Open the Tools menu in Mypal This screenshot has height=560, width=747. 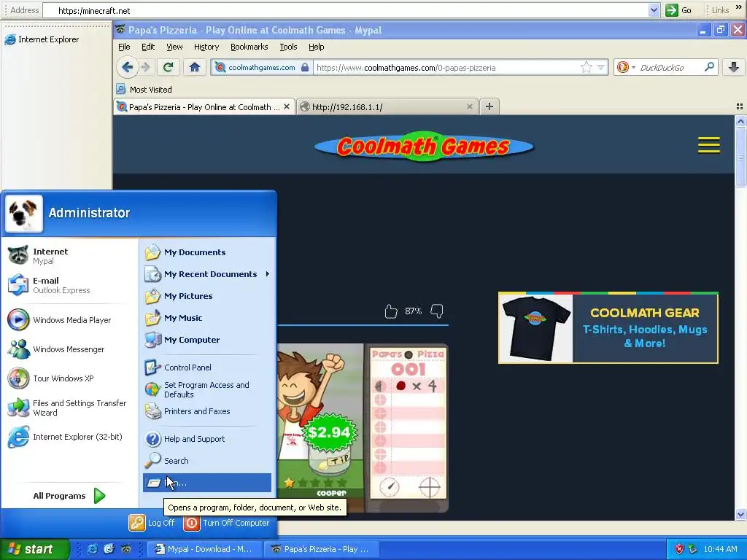pyautogui.click(x=288, y=47)
